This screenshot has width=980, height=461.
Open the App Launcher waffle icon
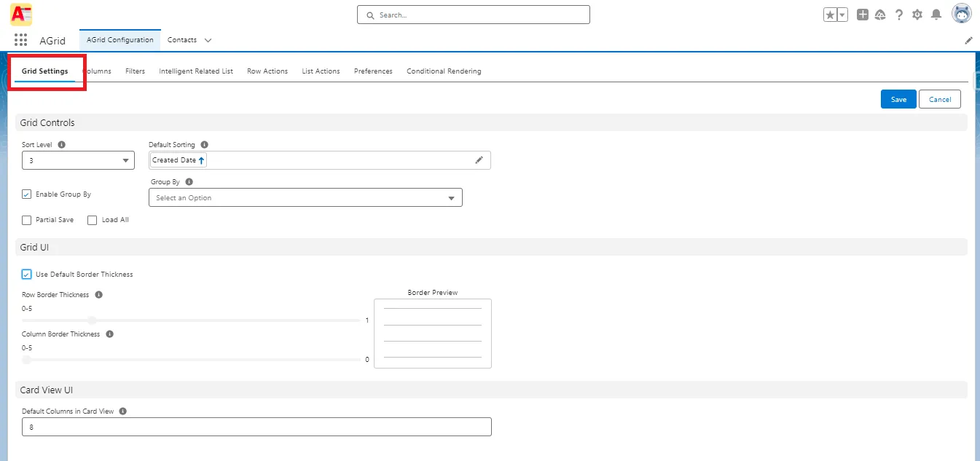click(20, 40)
